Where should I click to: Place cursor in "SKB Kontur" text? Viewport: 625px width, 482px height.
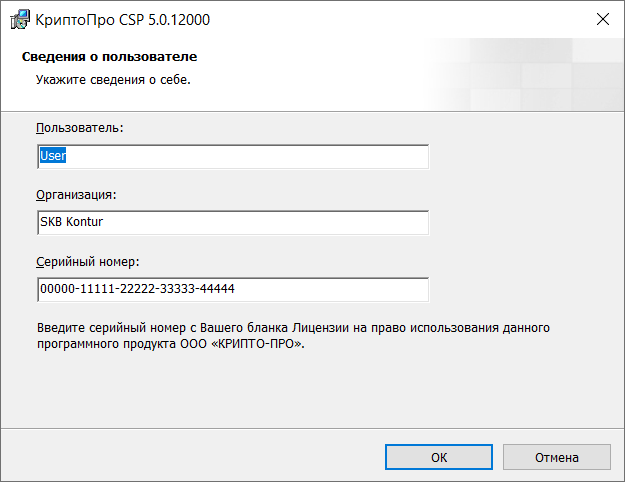(x=70, y=222)
